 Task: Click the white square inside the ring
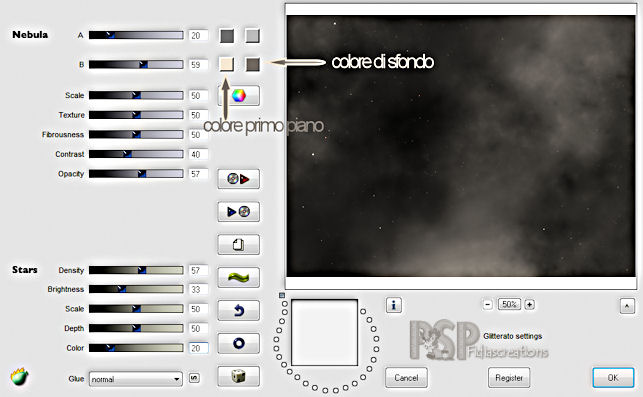pos(324,332)
